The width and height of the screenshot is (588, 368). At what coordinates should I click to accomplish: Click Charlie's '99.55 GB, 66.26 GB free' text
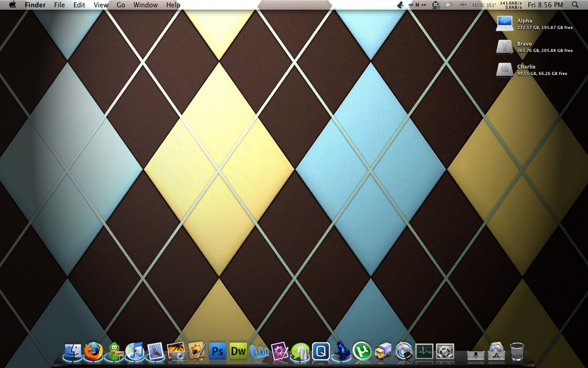(x=542, y=74)
